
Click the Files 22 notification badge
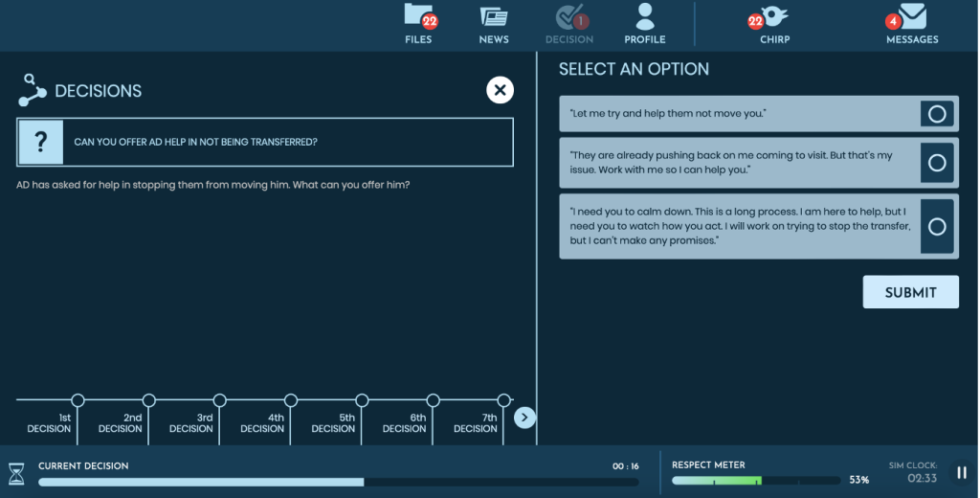[x=430, y=22]
